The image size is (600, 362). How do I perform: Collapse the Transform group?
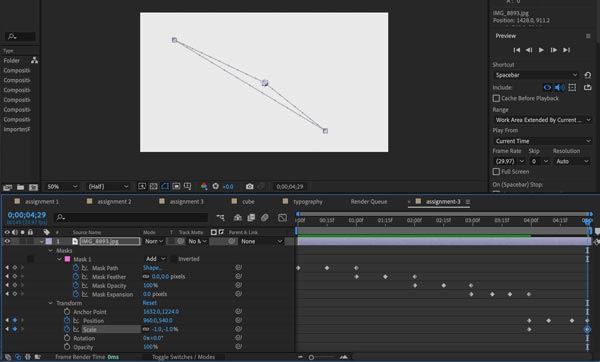pyautogui.click(x=51, y=303)
